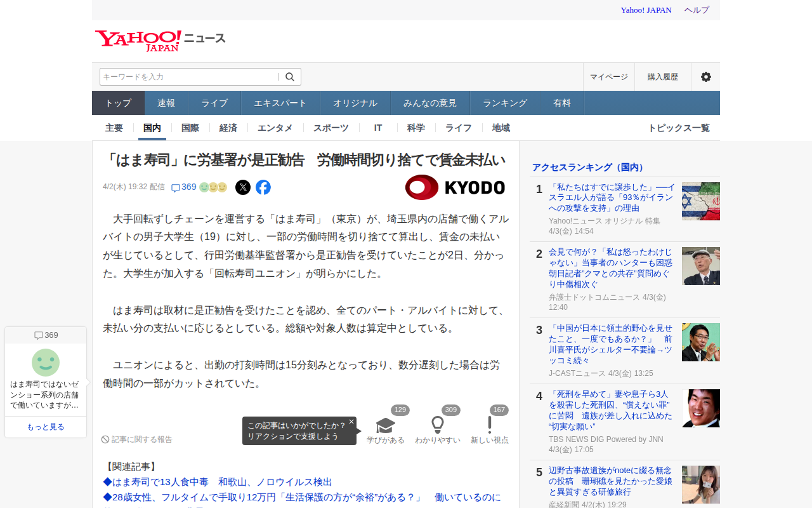Open ranking 5 article about 辺野古事故遺族
This screenshot has height=508, width=812.
coord(612,481)
